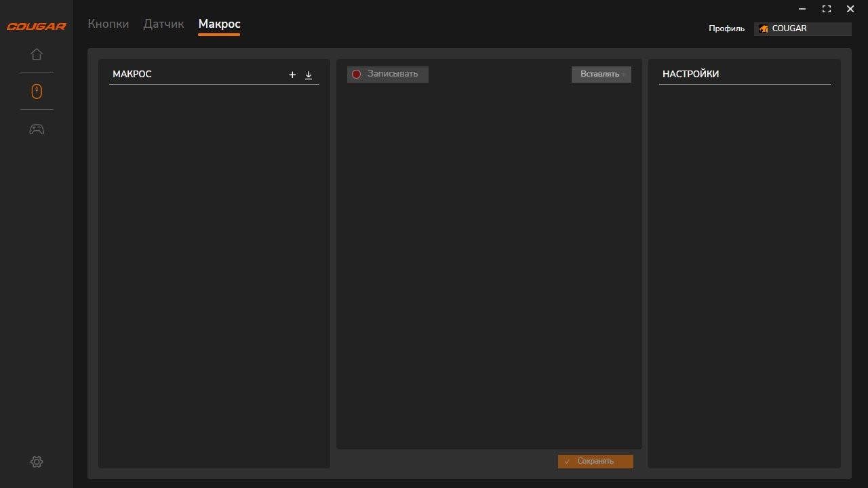The height and width of the screenshot is (488, 868).
Task: Click the empty МАКРОС list area
Action: coord(214,271)
